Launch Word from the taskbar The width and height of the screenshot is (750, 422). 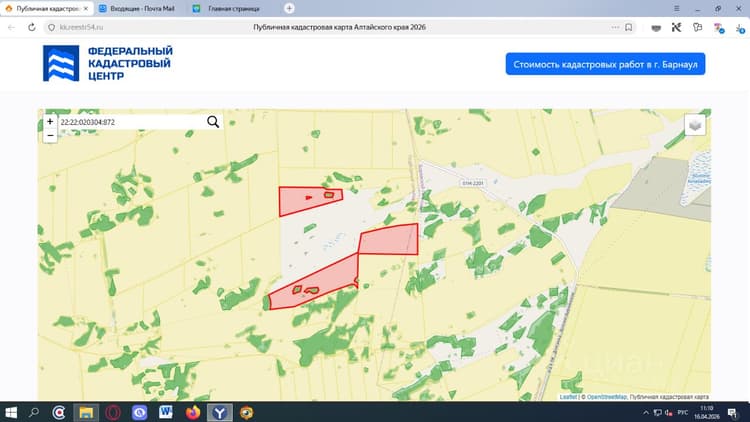(x=165, y=412)
